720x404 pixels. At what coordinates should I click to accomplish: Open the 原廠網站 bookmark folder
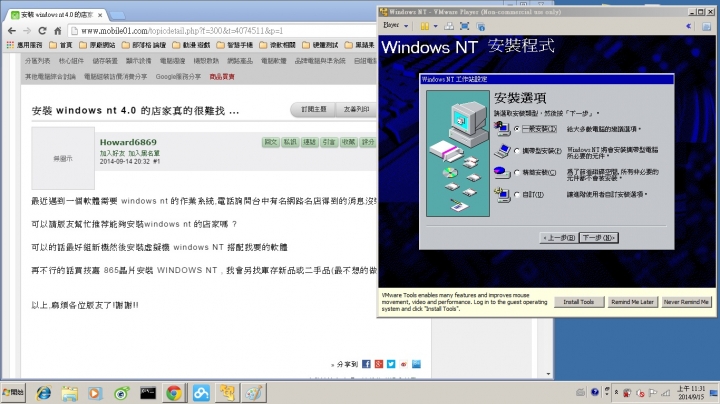(97, 45)
